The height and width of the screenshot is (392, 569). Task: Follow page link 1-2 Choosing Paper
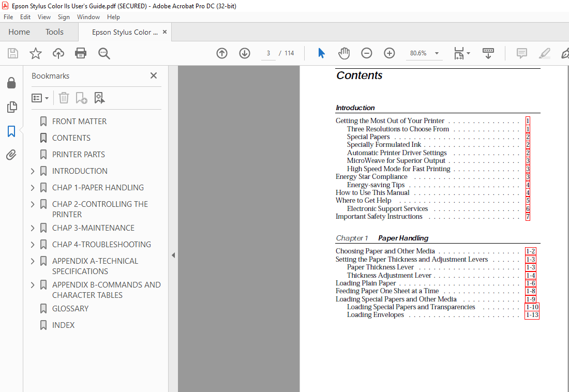pos(531,251)
